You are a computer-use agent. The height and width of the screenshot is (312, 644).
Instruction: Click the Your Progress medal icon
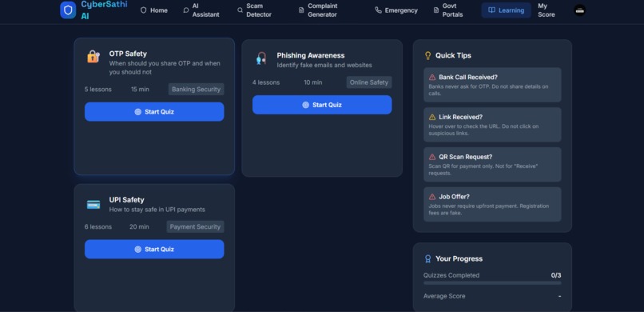[x=427, y=258]
